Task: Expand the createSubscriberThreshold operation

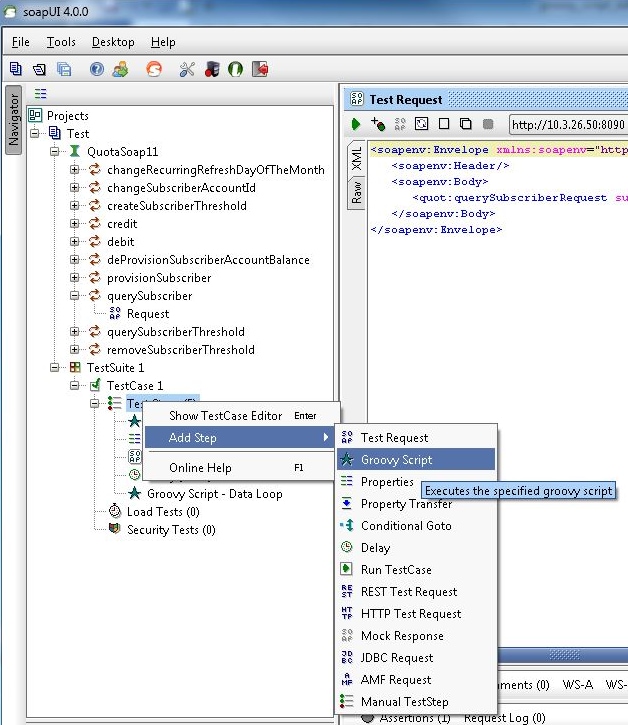Action: pyautogui.click(x=74, y=206)
